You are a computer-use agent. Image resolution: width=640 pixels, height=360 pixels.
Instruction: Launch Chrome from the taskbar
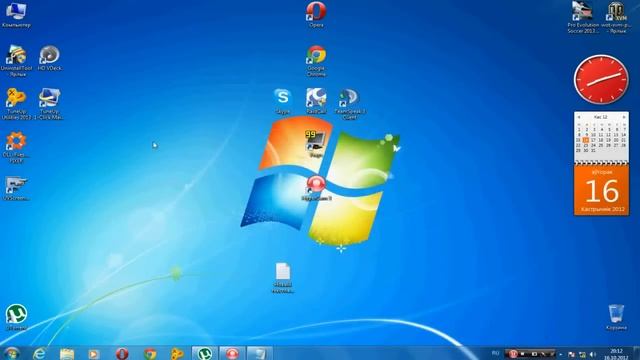pyautogui.click(x=149, y=353)
